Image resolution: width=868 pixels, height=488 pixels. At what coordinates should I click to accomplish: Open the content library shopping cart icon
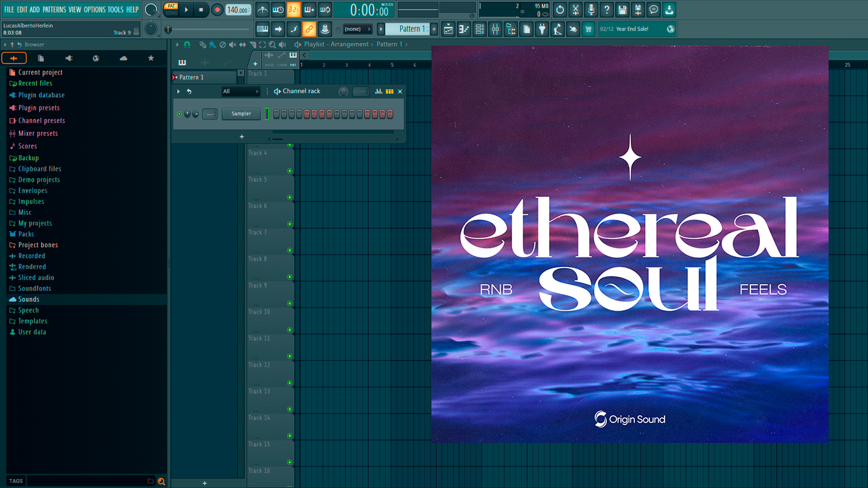pyautogui.click(x=588, y=29)
